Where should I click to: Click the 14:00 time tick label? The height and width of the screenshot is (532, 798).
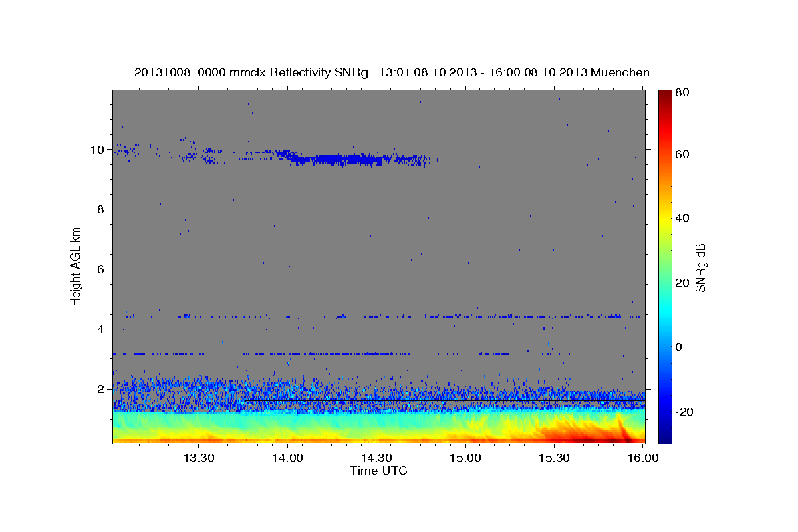tap(287, 458)
